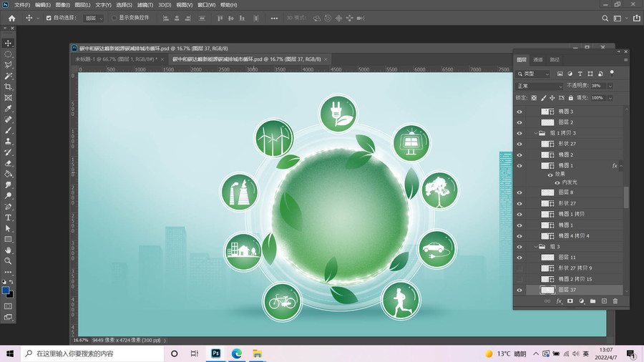Show the 椭圆 2 拷贝 15 layer
644x362 pixels.
coord(519,279)
